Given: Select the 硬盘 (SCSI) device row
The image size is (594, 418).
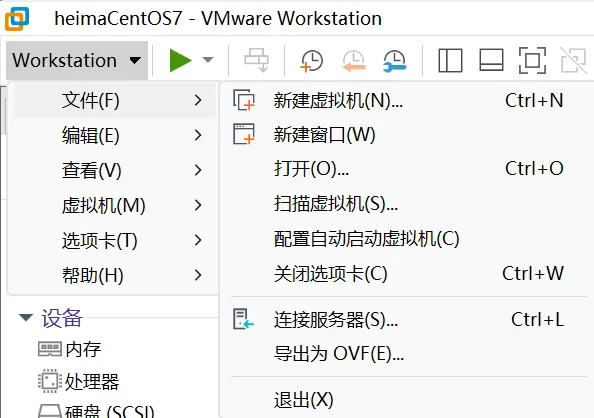Looking at the screenshot, I should pos(97,411).
